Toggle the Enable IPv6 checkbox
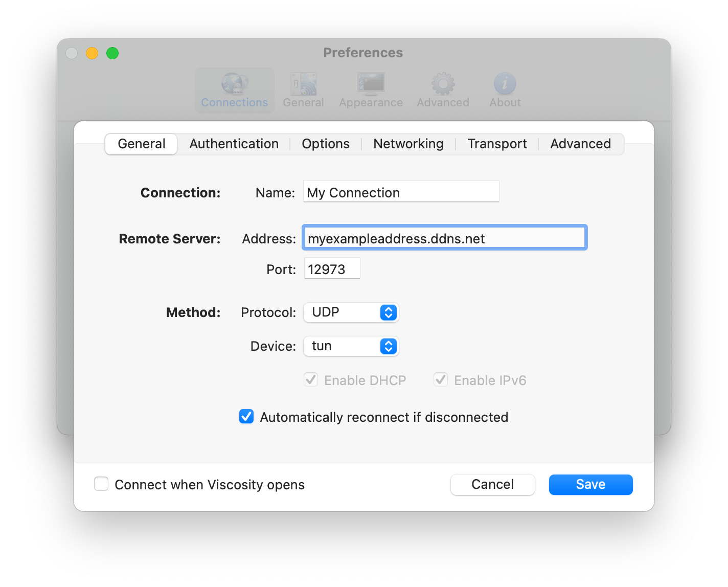This screenshot has width=728, height=587. 441,380
